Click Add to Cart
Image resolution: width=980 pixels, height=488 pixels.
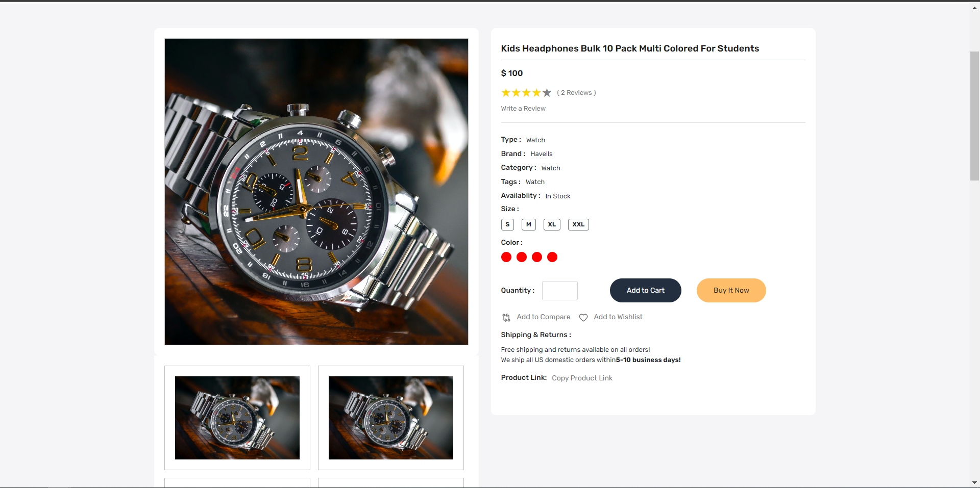645,290
